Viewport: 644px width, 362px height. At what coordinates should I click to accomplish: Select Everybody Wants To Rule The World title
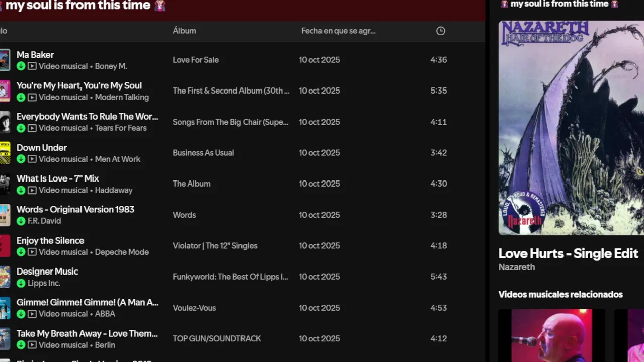click(88, 117)
